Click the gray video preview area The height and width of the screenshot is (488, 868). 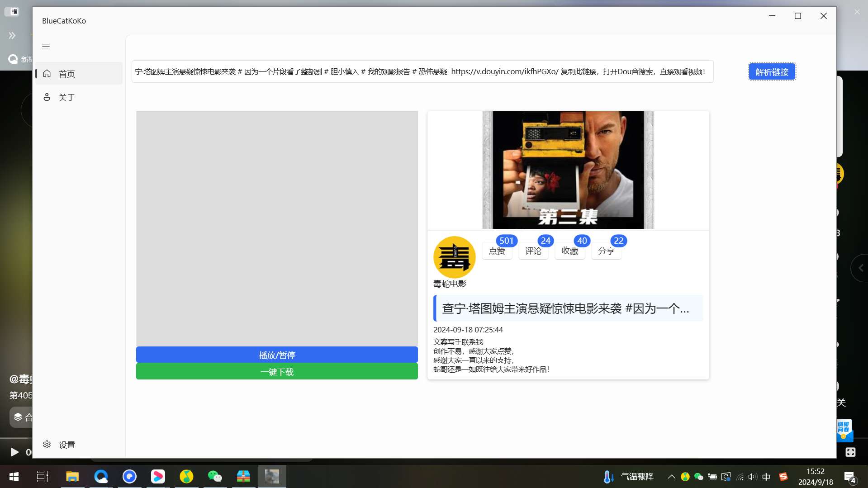tap(277, 228)
